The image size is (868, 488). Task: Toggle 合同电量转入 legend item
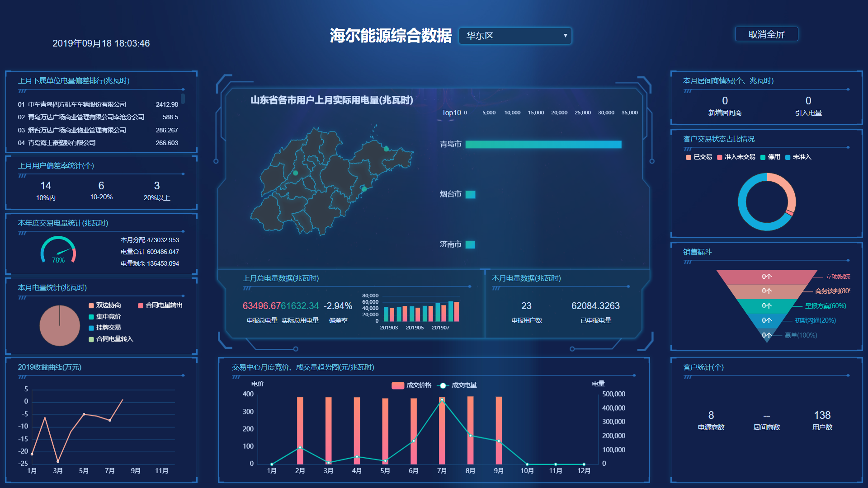click(111, 339)
